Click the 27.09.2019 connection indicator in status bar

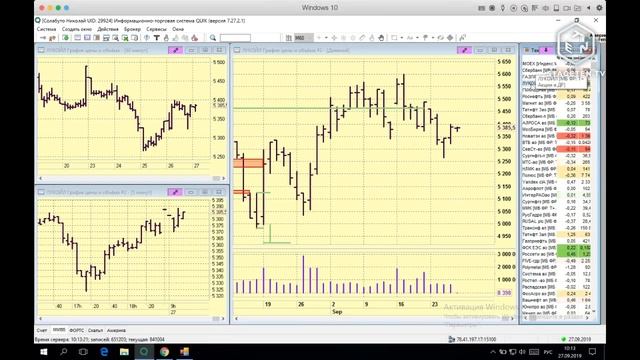click(x=576, y=339)
